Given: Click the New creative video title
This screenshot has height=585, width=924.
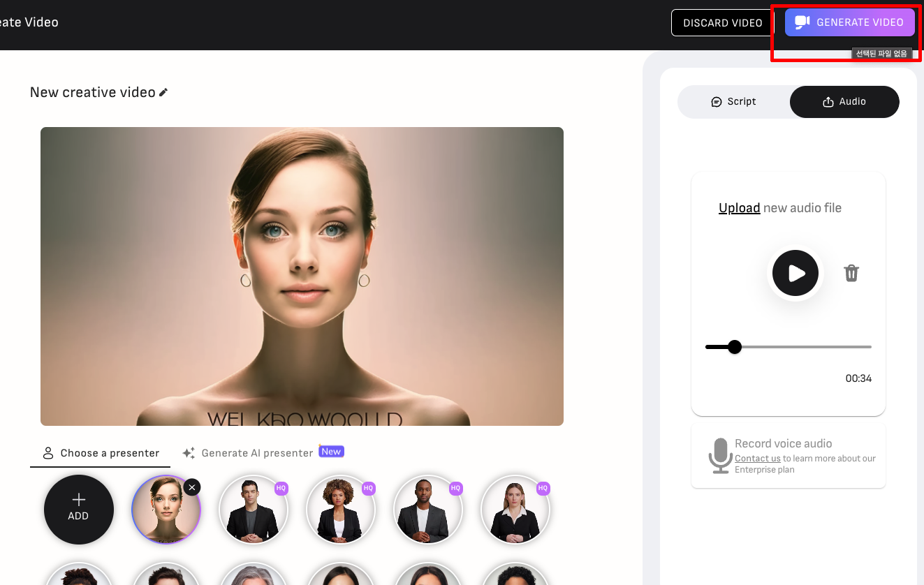Looking at the screenshot, I should click(93, 92).
